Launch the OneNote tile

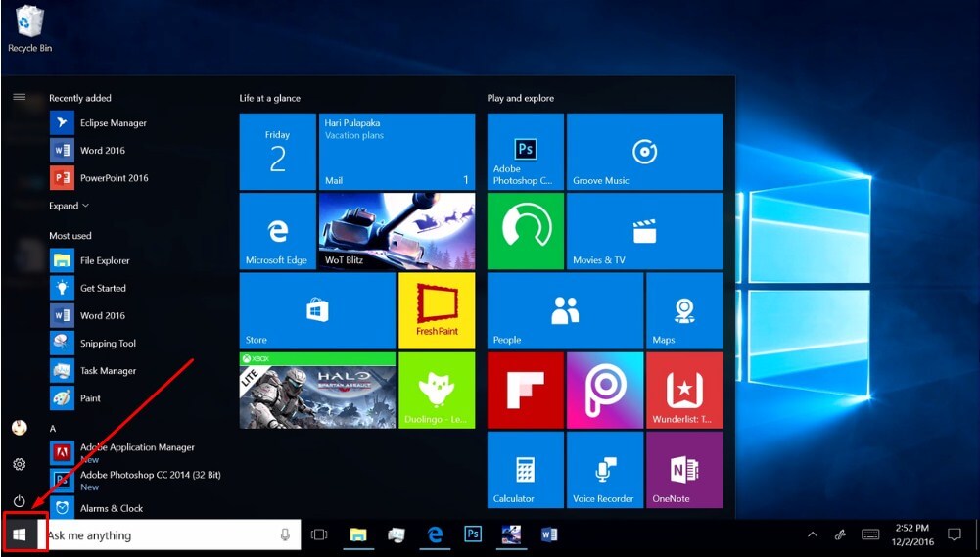(x=684, y=470)
